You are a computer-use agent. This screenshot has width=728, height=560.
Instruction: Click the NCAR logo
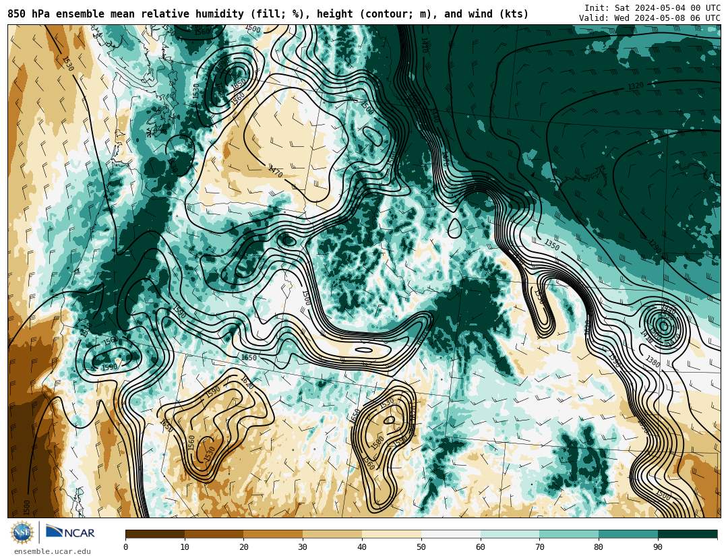[70, 532]
